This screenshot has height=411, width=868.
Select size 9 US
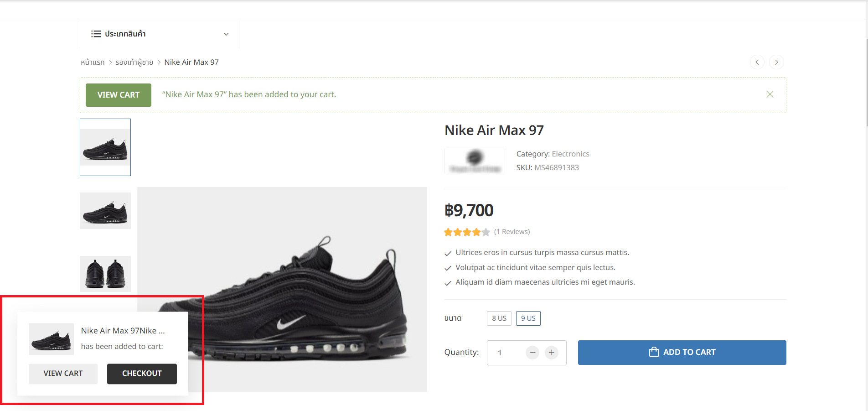[528, 318]
